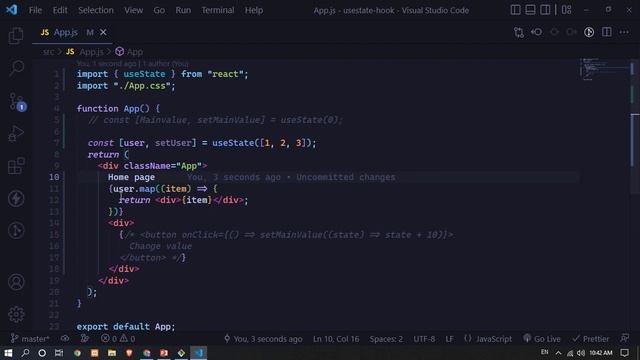
Task: Open the Run menu
Action: [183, 10]
